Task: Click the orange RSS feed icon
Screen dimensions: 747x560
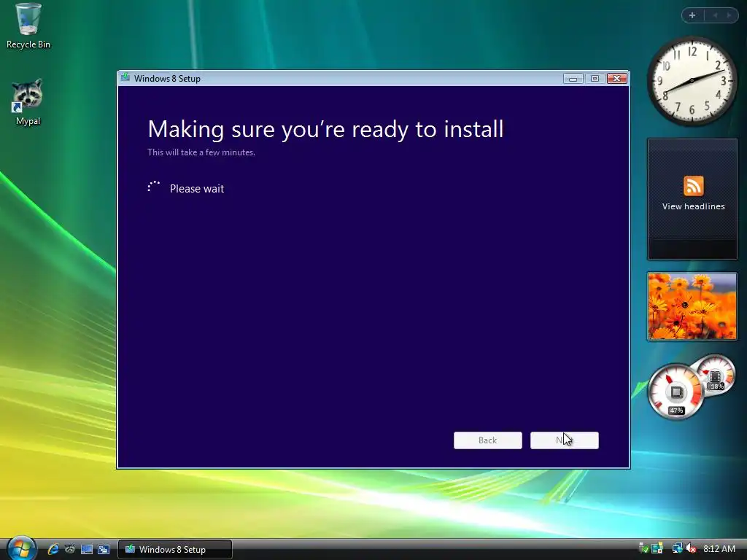Action: [693, 186]
